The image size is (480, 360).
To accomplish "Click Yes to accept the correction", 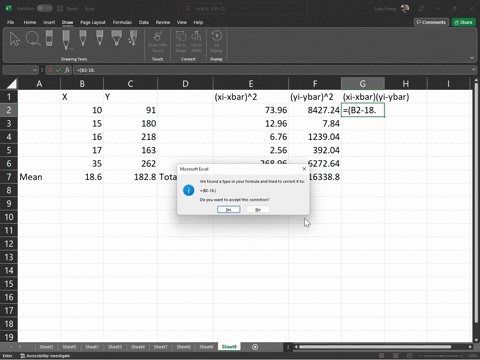I will (229, 209).
